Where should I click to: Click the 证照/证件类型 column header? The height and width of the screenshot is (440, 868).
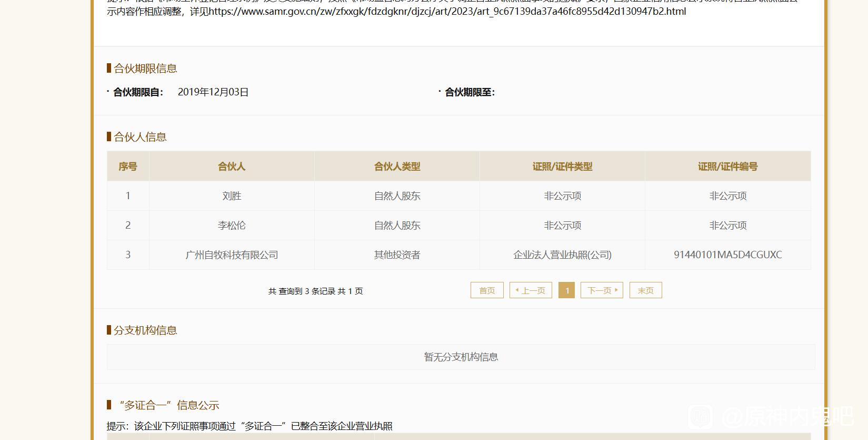coord(562,167)
